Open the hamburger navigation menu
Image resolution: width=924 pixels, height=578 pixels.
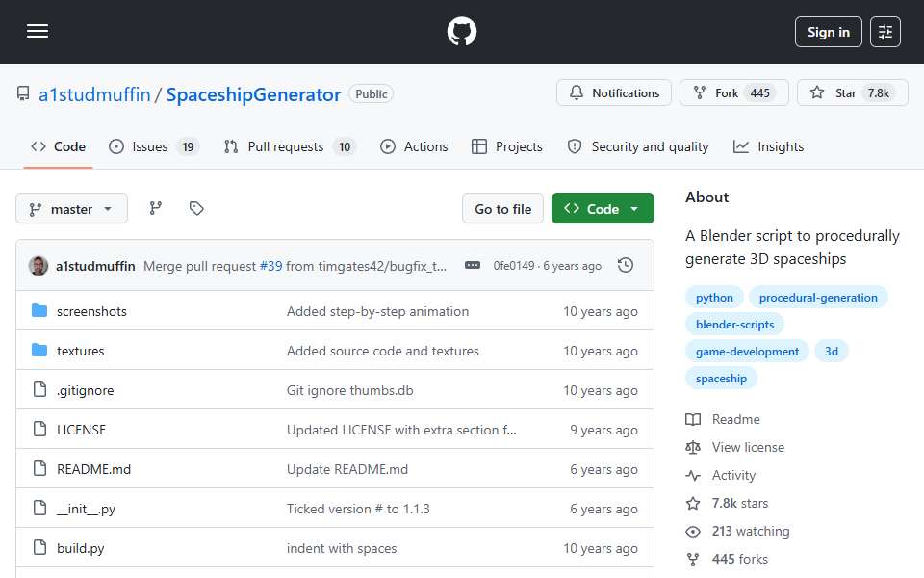tap(38, 31)
